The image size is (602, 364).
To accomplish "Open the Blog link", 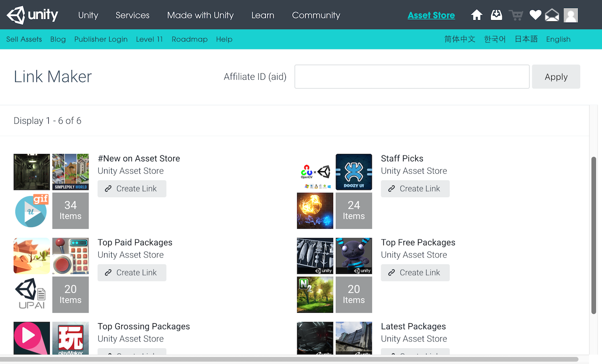I will pyautogui.click(x=58, y=39).
